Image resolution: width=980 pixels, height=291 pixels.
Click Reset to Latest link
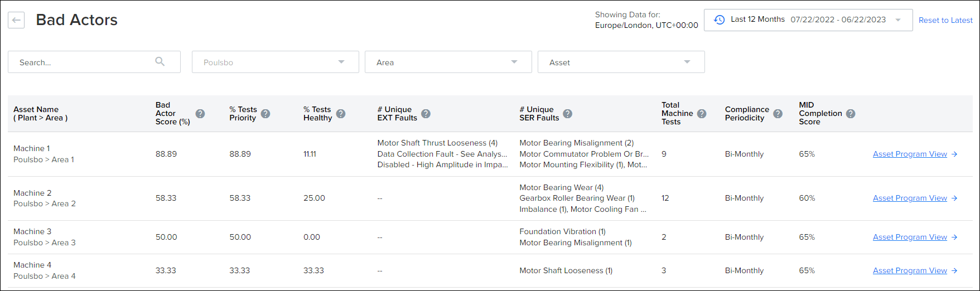pos(945,20)
